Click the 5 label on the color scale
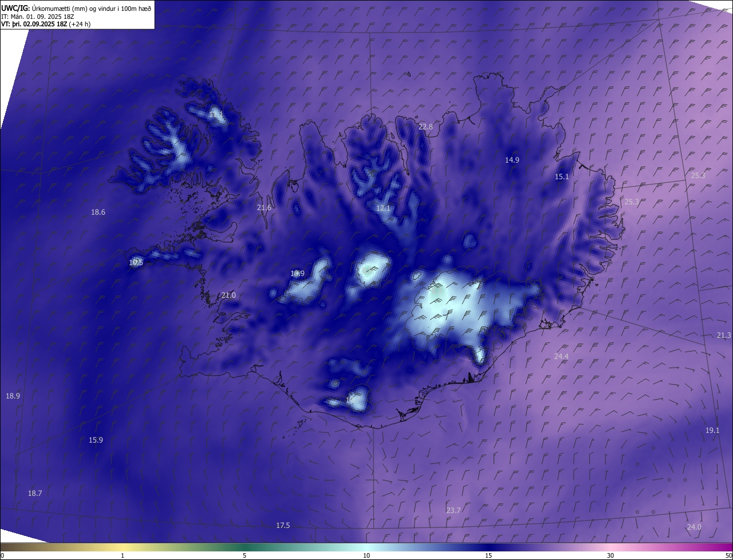 pyautogui.click(x=245, y=555)
